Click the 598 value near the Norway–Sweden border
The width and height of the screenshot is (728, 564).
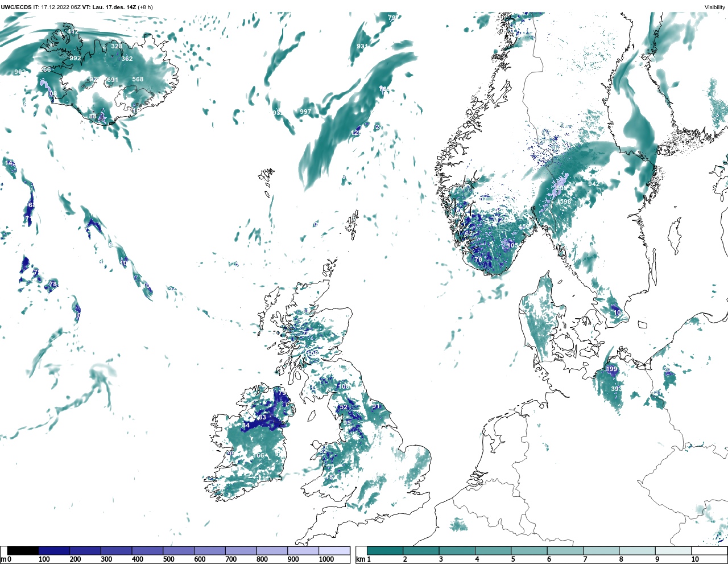click(x=565, y=202)
